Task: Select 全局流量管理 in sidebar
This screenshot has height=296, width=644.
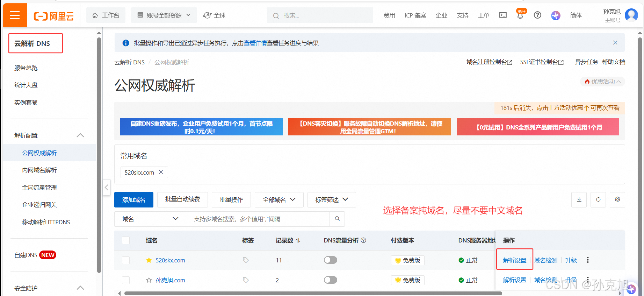Action: click(x=39, y=188)
